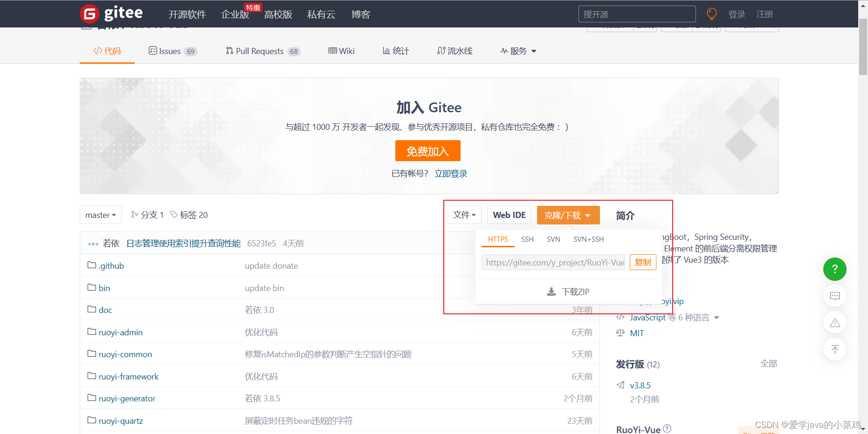Click the help circle icon beside RuoYi-Vue

coord(667,429)
